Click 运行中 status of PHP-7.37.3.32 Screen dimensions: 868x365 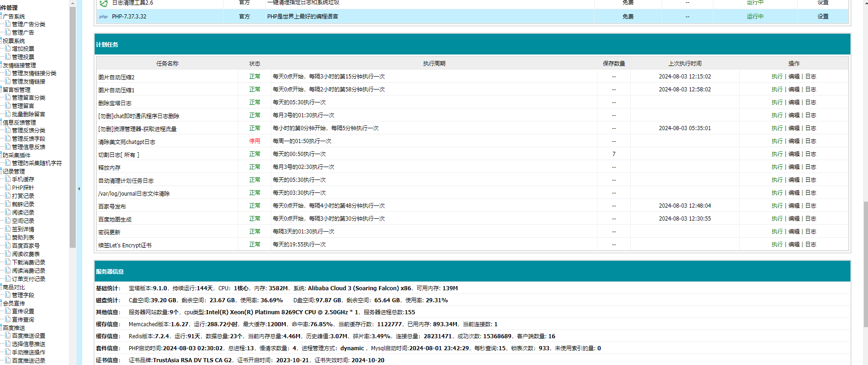[755, 17]
